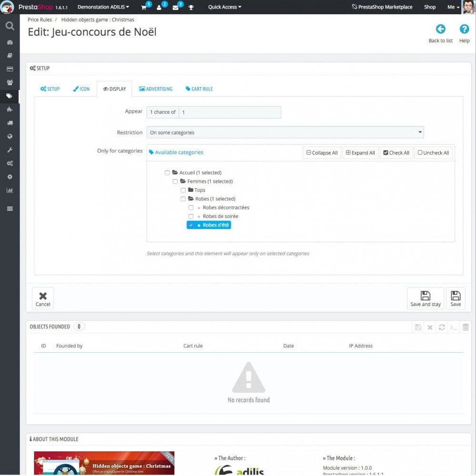This screenshot has height=476, width=476.
Task: Click the Hidden objects game : Christmas breadcrumb
Action: [x=98, y=20]
